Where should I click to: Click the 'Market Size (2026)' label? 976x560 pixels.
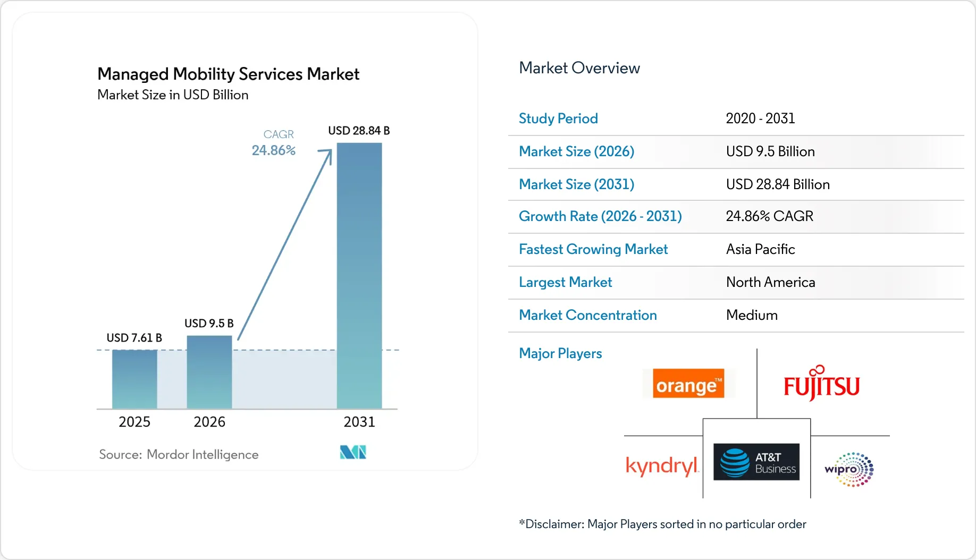point(577,151)
